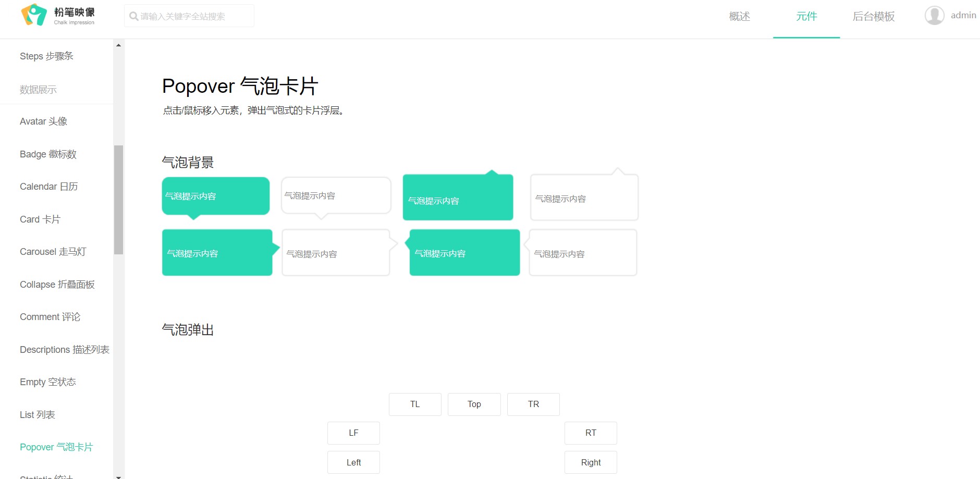Switch to the 元件 tab
The height and width of the screenshot is (479, 980).
click(x=806, y=17)
